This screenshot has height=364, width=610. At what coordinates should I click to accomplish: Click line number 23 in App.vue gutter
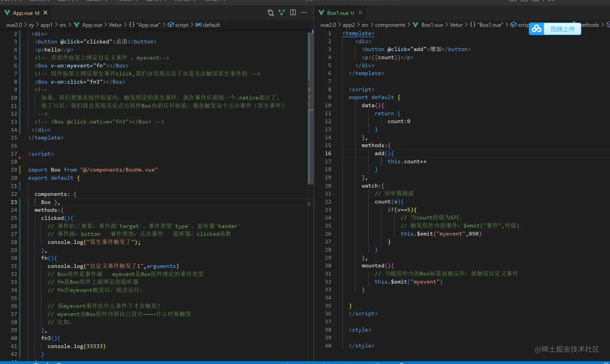(14, 202)
